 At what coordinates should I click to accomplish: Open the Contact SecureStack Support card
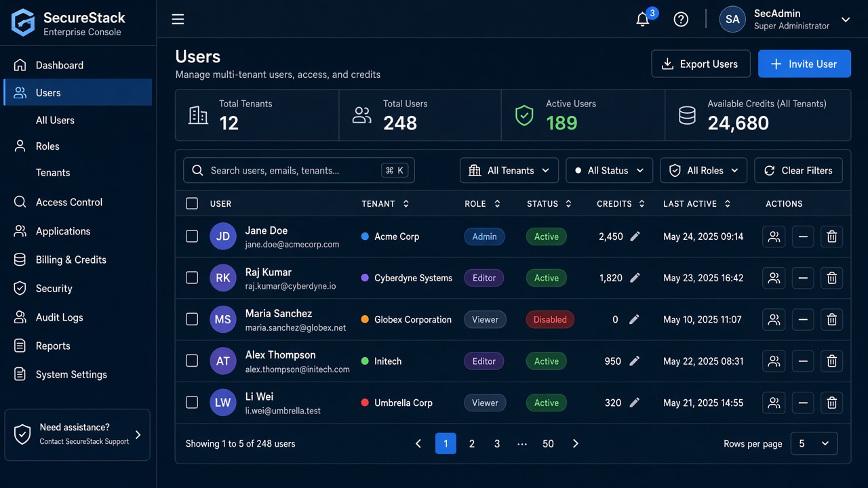point(77,435)
